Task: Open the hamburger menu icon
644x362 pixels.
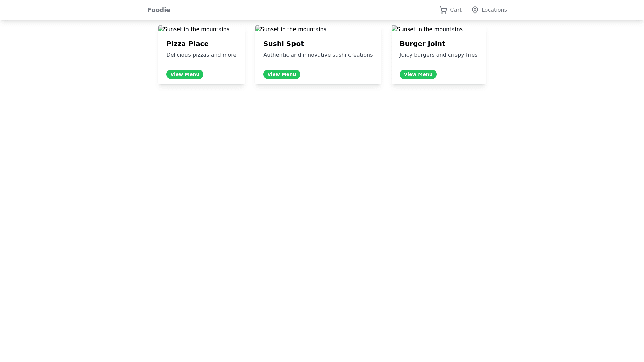Action: 141,10
